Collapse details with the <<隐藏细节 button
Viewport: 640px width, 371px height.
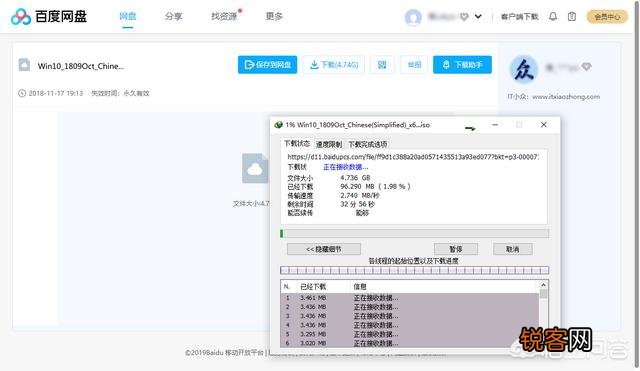click(x=324, y=249)
